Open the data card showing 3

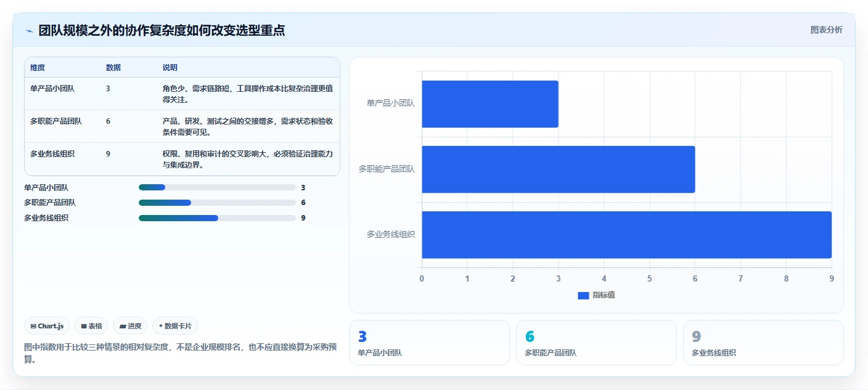click(x=429, y=343)
